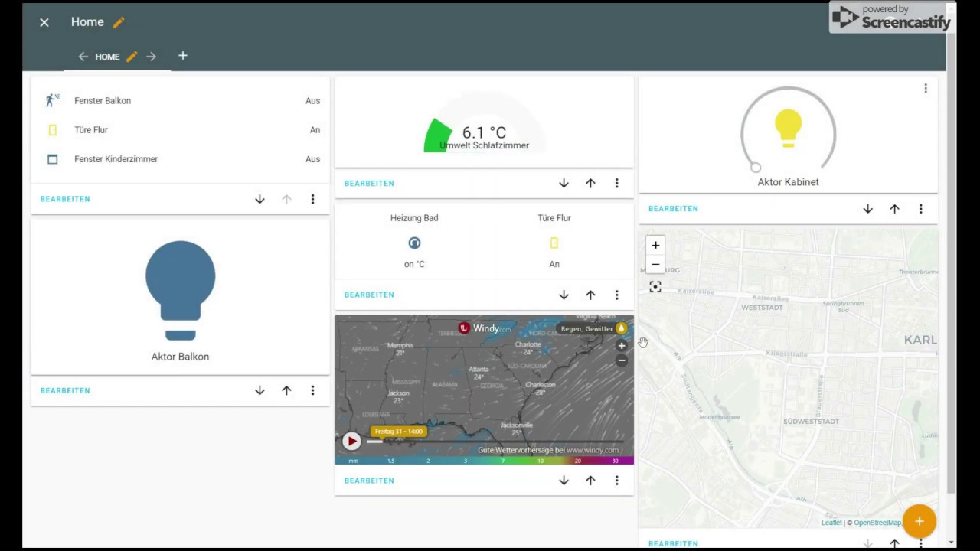Move the Windy weather card down
The height and width of the screenshot is (551, 980).
(x=563, y=481)
